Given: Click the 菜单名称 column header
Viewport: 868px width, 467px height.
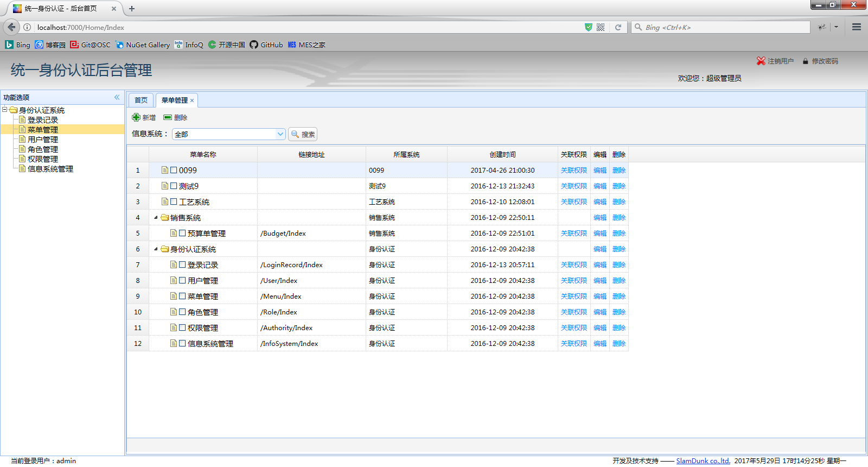Looking at the screenshot, I should [x=203, y=154].
